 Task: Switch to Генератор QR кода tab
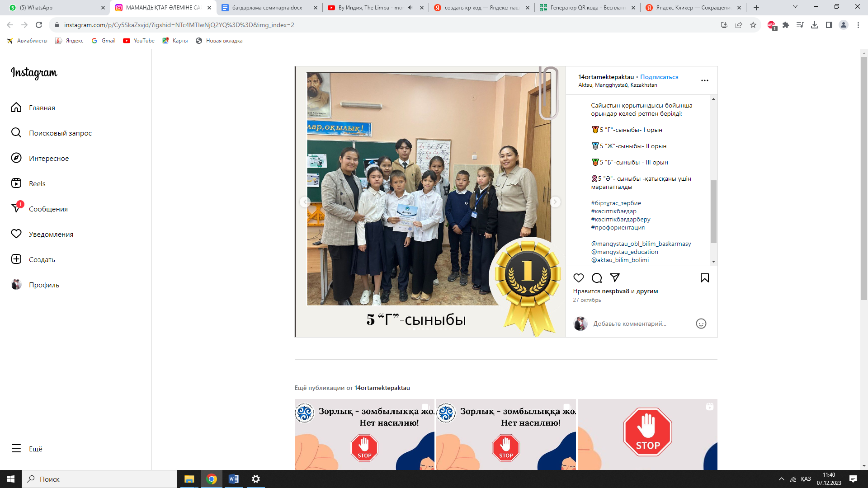tap(587, 8)
